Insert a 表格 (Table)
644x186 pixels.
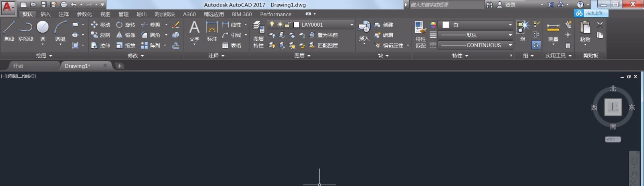[231, 45]
